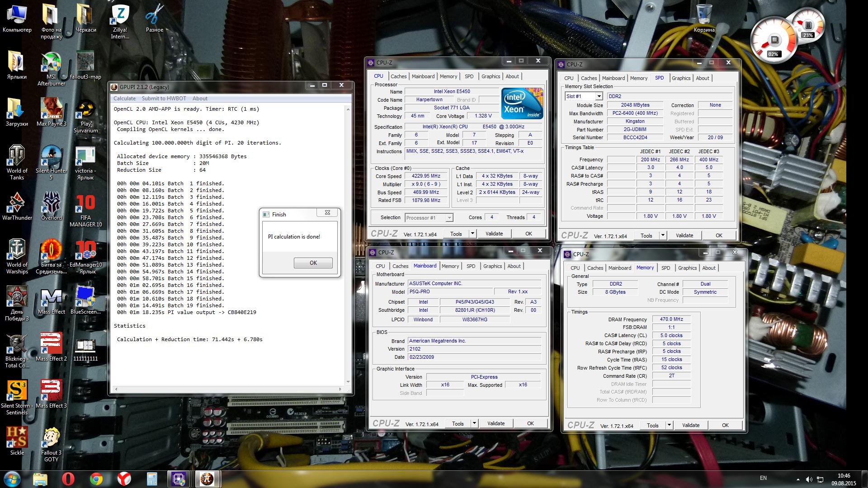Switch to Graphics tab in SPD window
This screenshot has width=868, height=488.
681,78
